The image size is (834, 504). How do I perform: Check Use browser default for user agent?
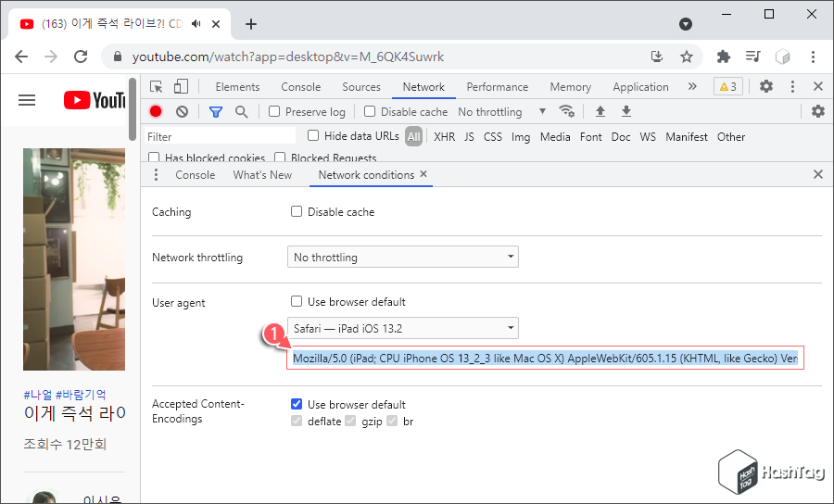click(x=297, y=301)
